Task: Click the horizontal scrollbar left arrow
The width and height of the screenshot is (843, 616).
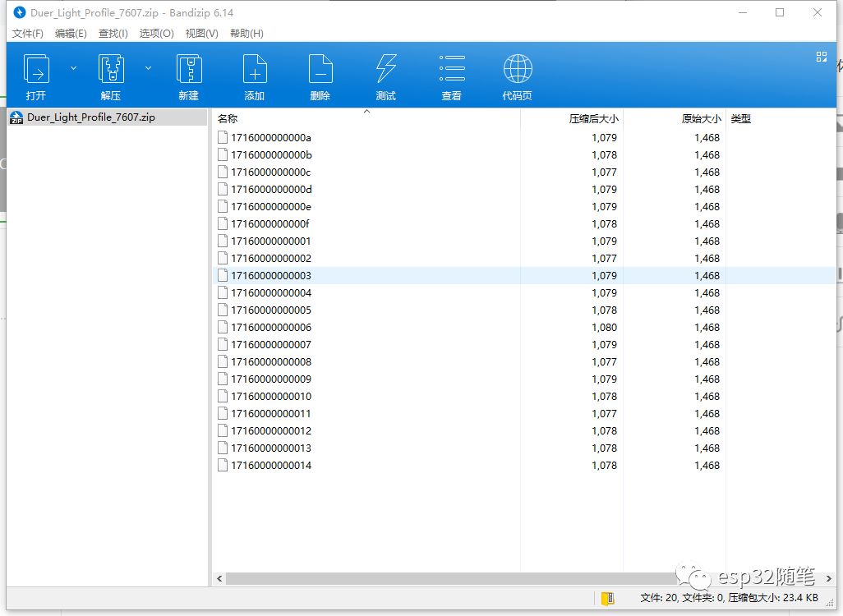Action: [x=219, y=578]
